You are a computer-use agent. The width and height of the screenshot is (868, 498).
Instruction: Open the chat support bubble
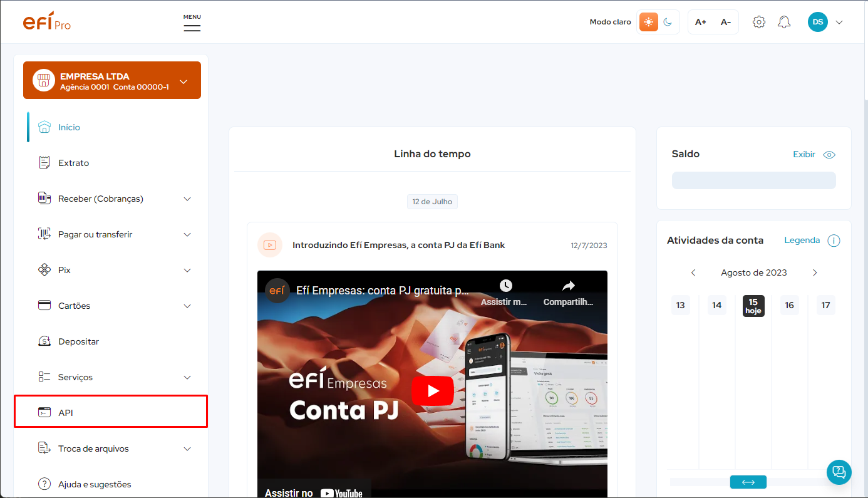click(839, 472)
